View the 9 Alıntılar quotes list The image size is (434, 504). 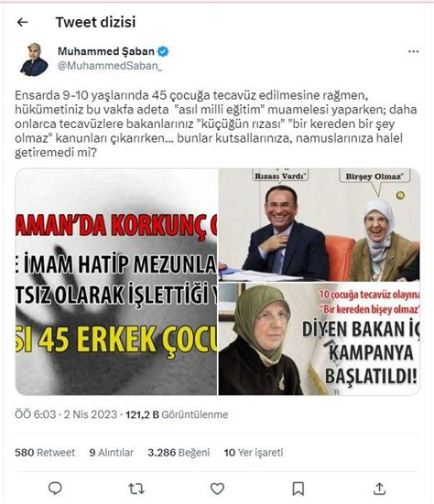pyautogui.click(x=112, y=453)
